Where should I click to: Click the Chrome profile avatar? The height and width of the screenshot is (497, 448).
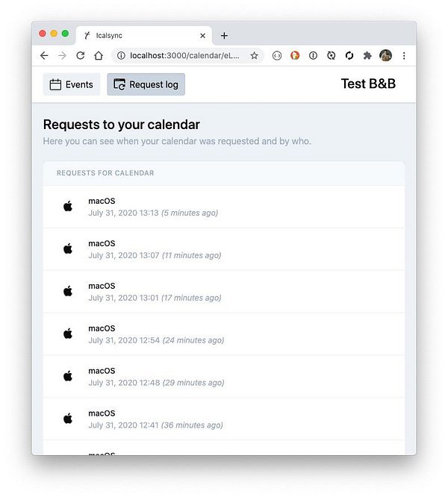385,55
